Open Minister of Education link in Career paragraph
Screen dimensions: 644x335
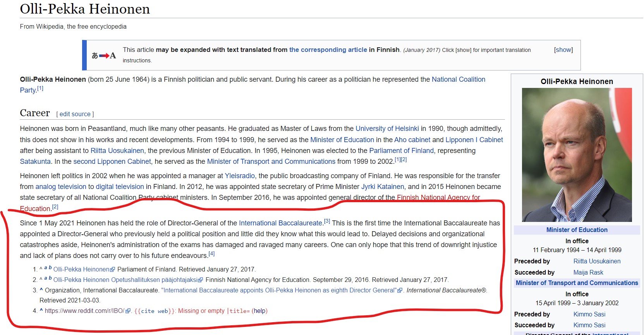coord(342,140)
